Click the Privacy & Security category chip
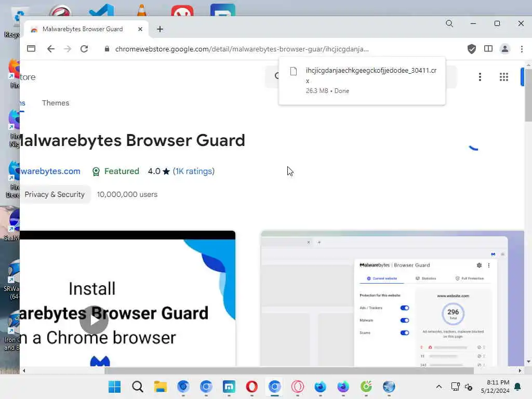This screenshot has height=399, width=532. point(55,194)
